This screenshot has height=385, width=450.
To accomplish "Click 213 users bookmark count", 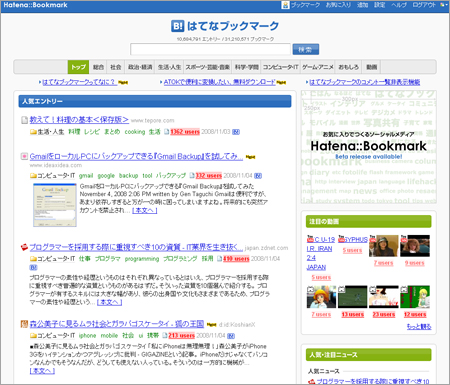I will (181, 336).
